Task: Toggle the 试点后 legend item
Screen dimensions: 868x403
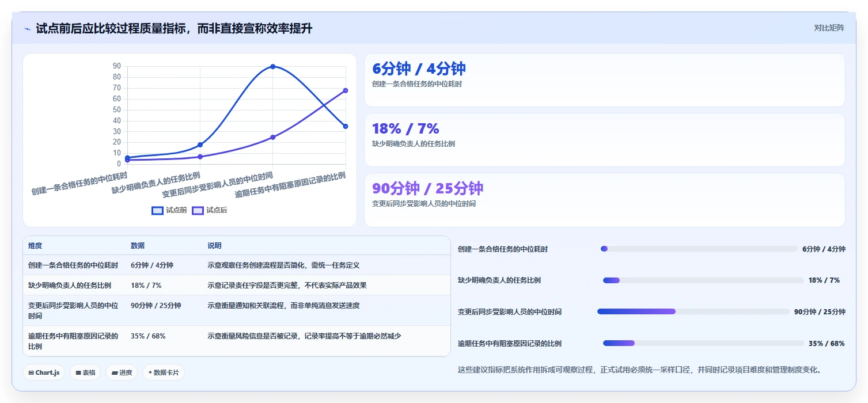Action: [210, 211]
